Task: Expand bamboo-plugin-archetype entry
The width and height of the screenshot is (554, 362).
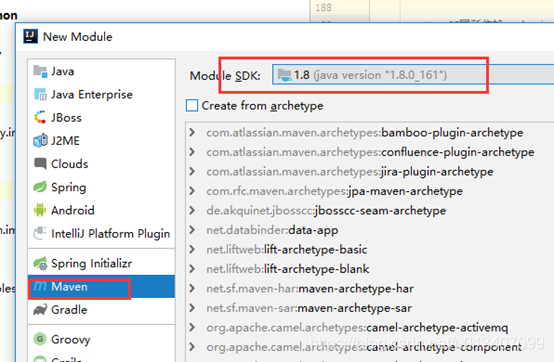Action: pyautogui.click(x=192, y=132)
